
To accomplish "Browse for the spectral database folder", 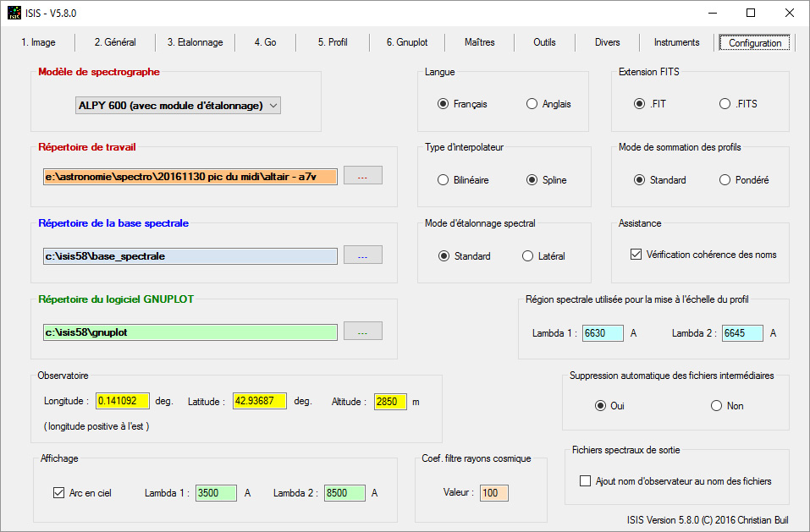I will (x=362, y=255).
